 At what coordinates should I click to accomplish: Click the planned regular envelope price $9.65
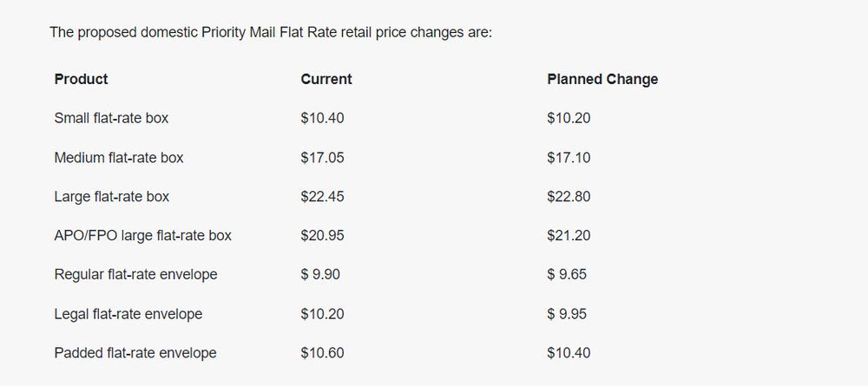tap(569, 274)
